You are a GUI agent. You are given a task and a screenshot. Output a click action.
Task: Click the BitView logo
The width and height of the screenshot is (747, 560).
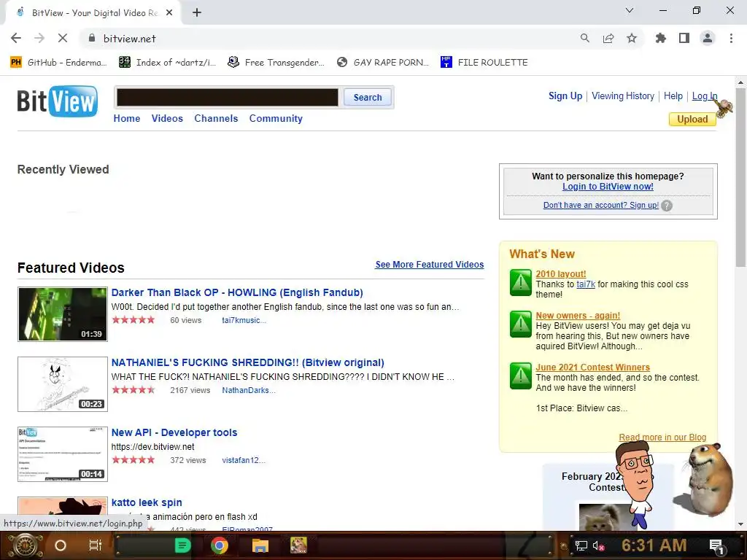[x=57, y=101]
